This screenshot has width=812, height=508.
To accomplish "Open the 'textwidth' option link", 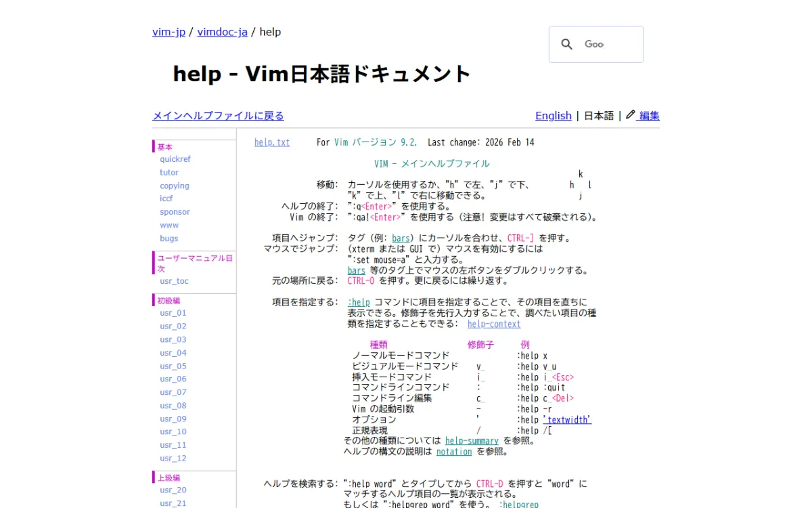I will click(x=567, y=420).
